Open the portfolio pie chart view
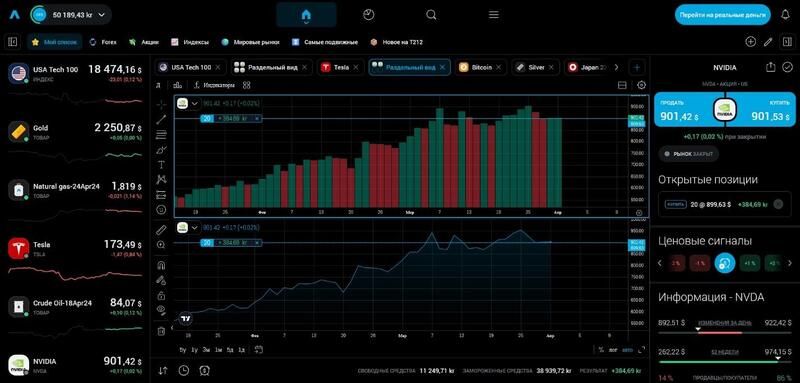This screenshot has height=383, width=800. (368, 15)
